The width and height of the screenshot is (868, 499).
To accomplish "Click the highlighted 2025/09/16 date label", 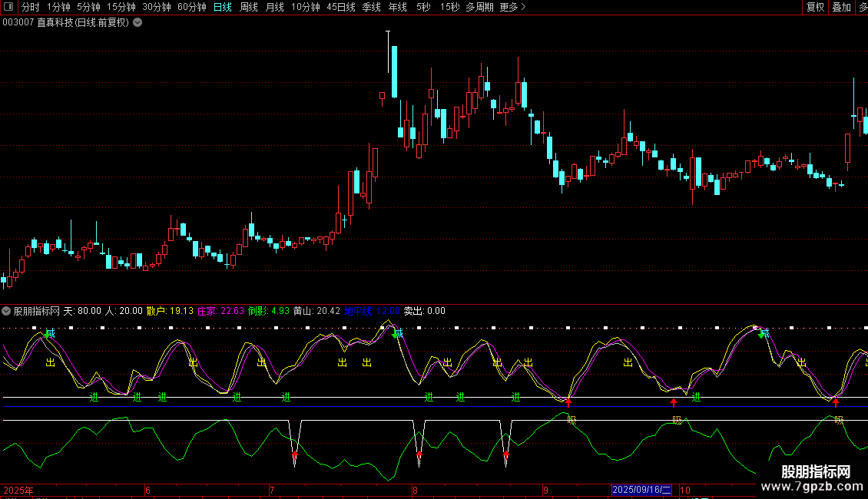I will coord(641,490).
